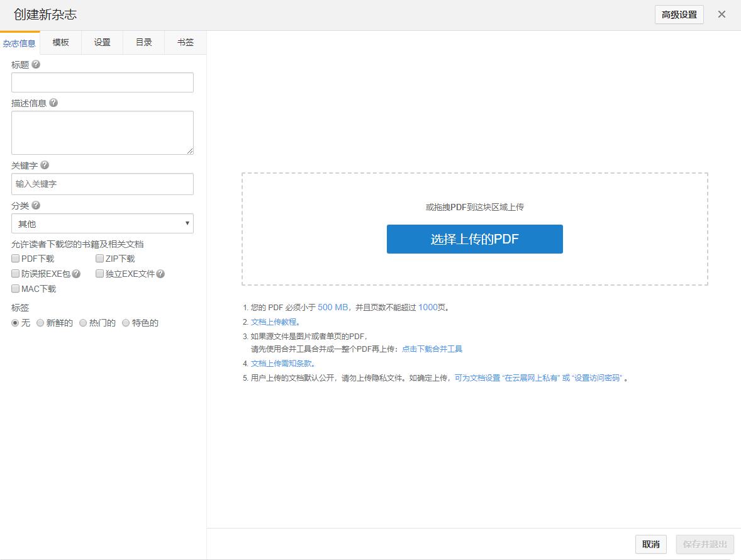
Task: Click help icon next to 关键字 label
Action: click(45, 165)
